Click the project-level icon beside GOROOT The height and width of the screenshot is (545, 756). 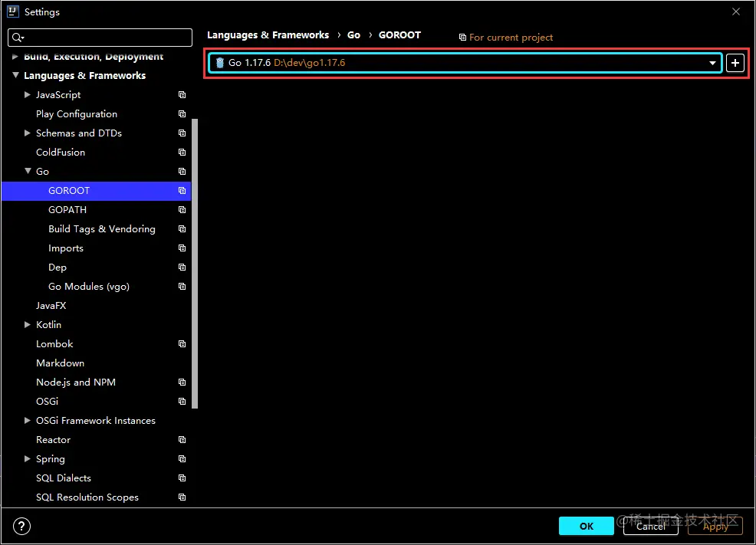tap(182, 191)
